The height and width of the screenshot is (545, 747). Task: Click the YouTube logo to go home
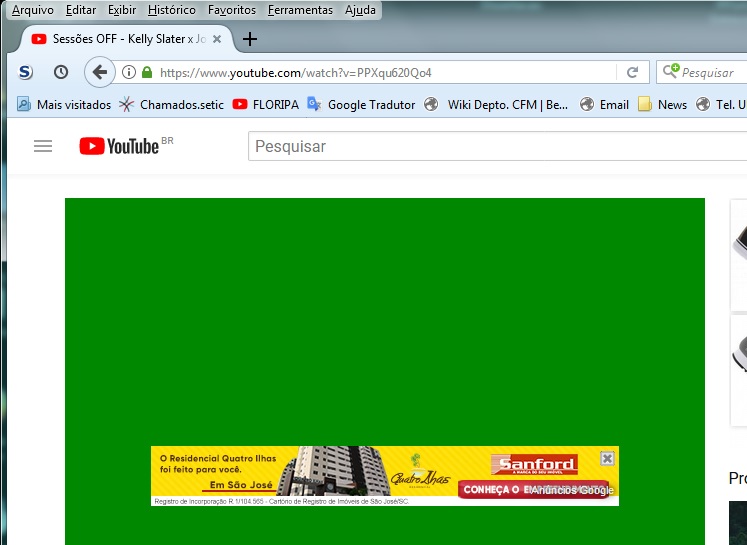point(120,146)
